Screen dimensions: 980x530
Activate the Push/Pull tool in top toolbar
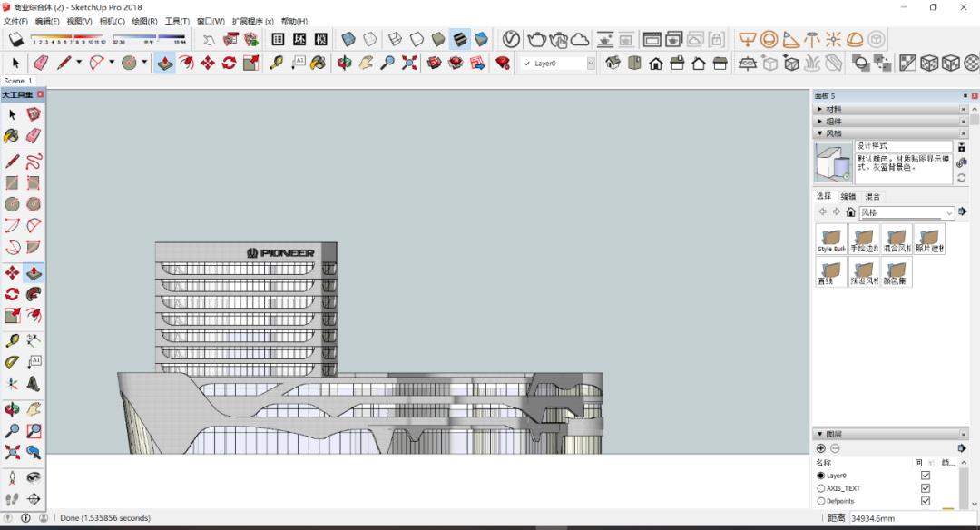click(x=165, y=63)
